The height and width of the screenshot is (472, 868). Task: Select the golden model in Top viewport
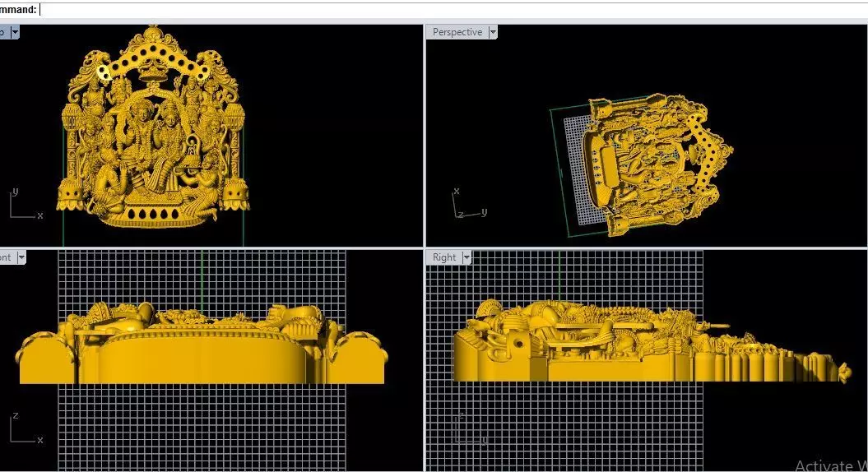coord(153,126)
